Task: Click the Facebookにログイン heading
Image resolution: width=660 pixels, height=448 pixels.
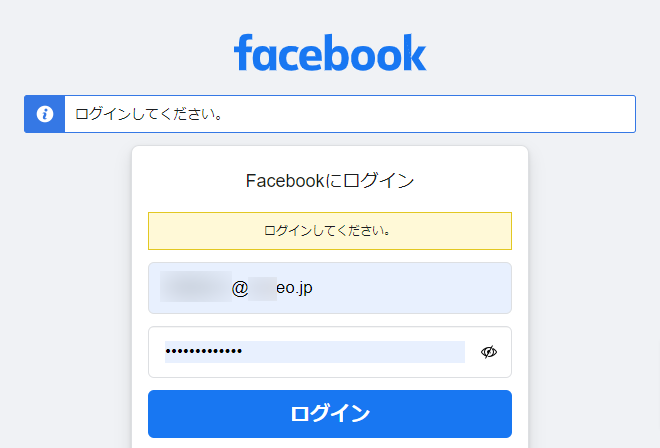Action: click(x=330, y=181)
